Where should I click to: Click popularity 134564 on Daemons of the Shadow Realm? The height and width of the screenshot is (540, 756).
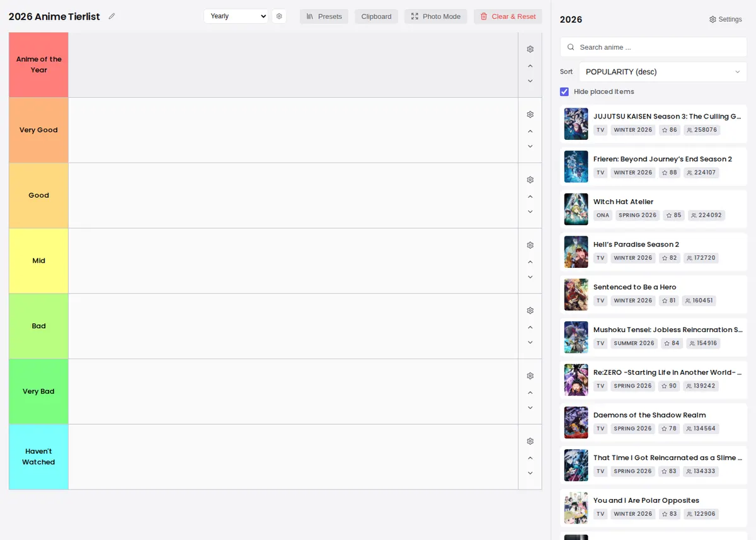tap(701, 428)
